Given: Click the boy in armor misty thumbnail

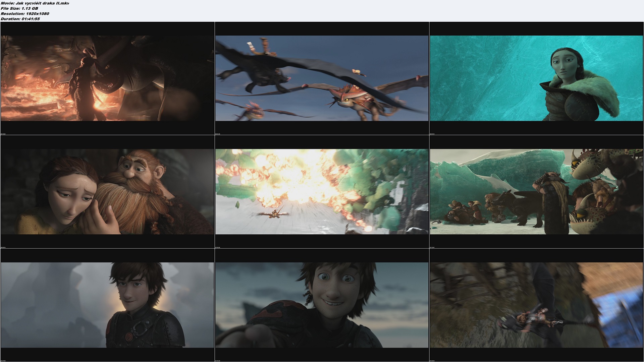Looking at the screenshot, I should tap(107, 305).
